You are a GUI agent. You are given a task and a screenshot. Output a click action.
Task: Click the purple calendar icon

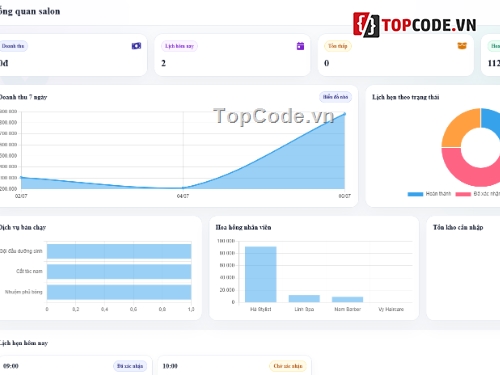tap(300, 46)
